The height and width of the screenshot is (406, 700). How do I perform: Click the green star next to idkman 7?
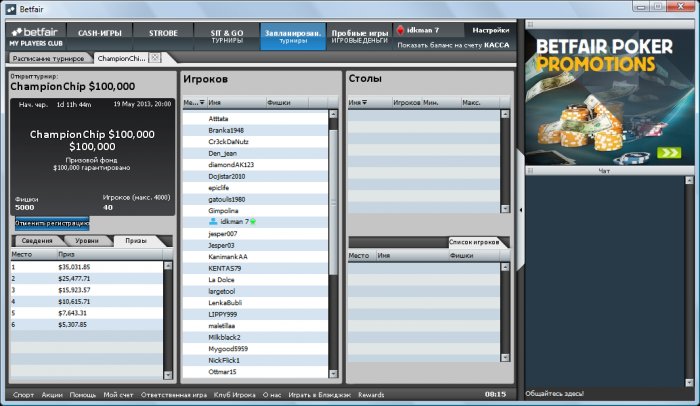pyautogui.click(x=253, y=222)
